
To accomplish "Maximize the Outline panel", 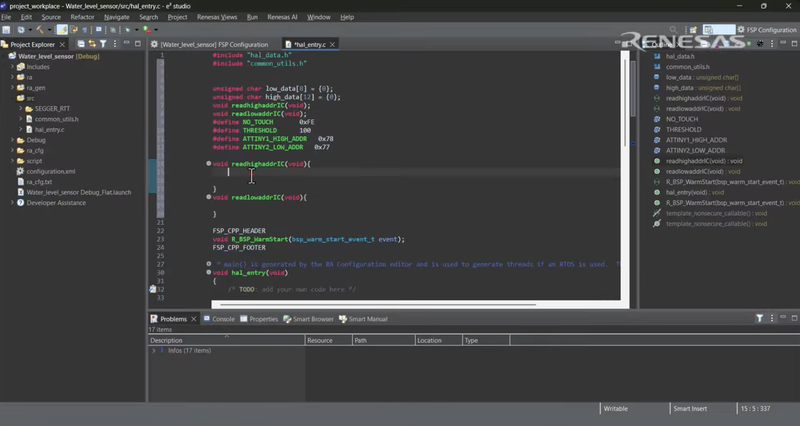I will (x=794, y=44).
